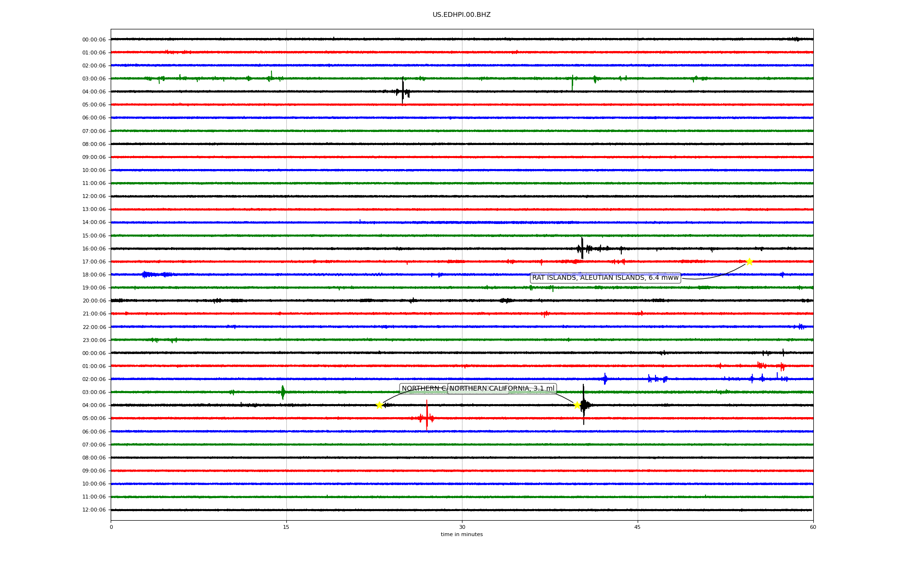Click the yellow star on the 17:00:06 trace

click(x=749, y=262)
